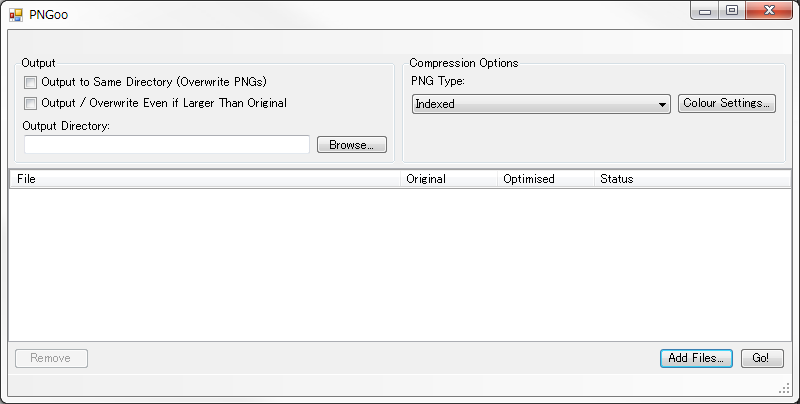The width and height of the screenshot is (800, 404).
Task: Click the Original column header
Action: coord(448,179)
